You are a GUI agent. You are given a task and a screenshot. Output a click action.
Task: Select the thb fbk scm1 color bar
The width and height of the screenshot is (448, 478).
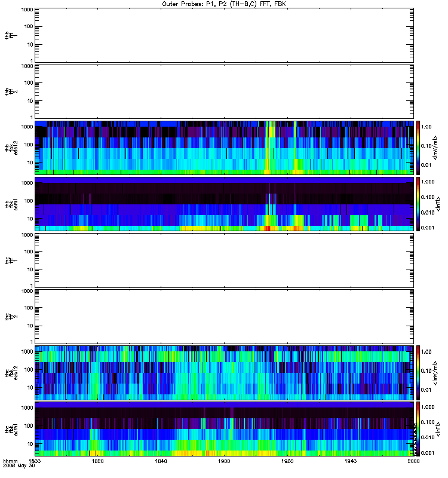(x=418, y=204)
